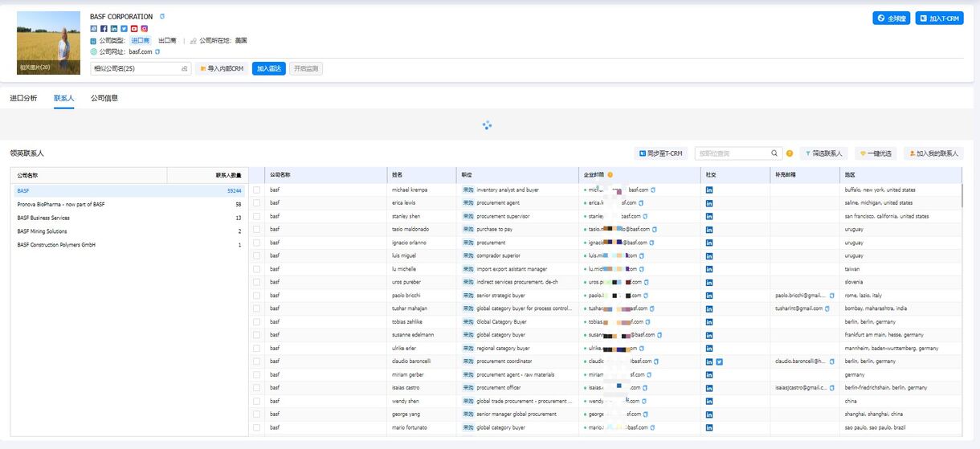Click help icon next to 企业邮箱 header
980x449 pixels.
click(610, 174)
